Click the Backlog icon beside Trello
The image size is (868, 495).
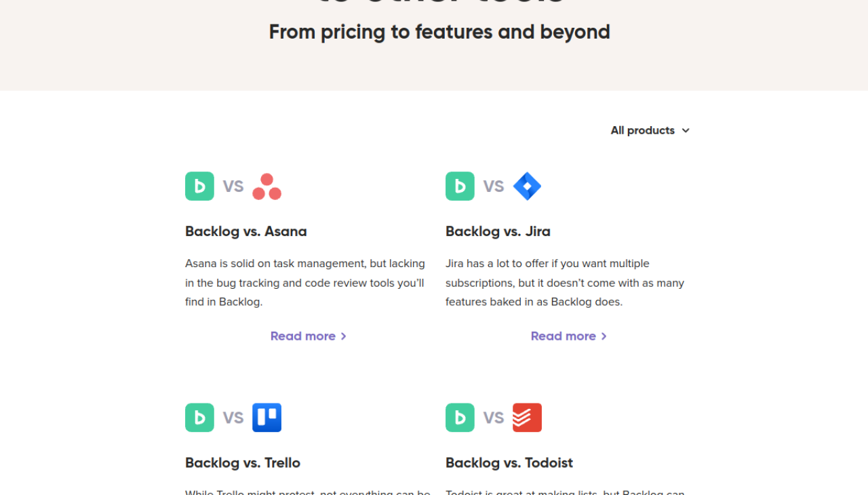point(199,417)
